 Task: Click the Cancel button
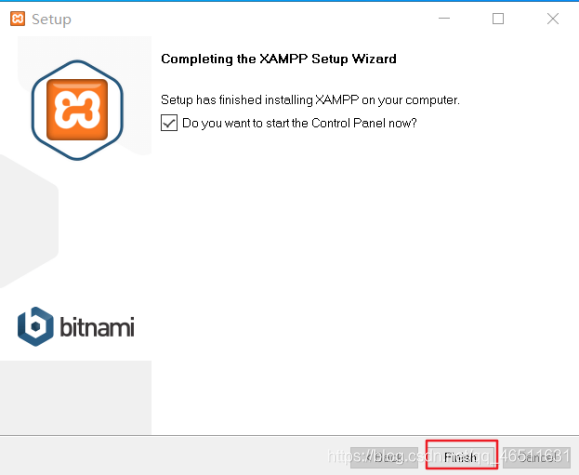(x=537, y=457)
